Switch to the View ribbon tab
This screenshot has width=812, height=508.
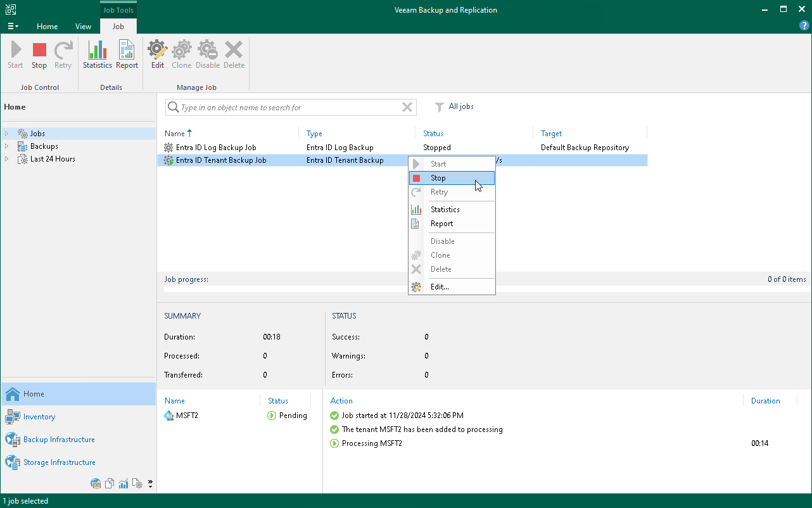tap(83, 27)
